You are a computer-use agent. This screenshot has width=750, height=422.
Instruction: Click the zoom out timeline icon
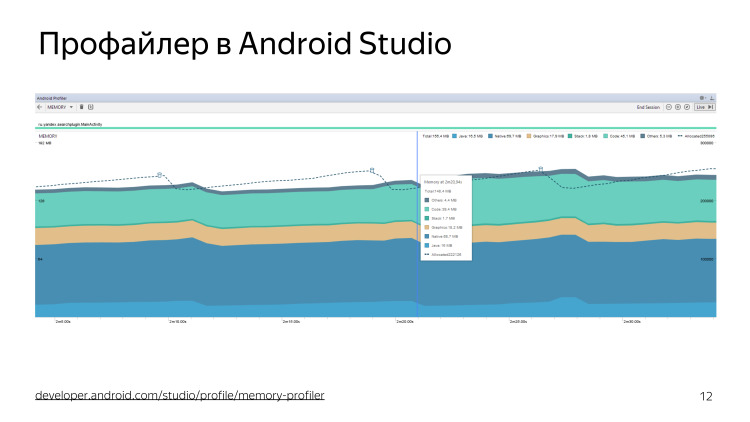tap(669, 107)
